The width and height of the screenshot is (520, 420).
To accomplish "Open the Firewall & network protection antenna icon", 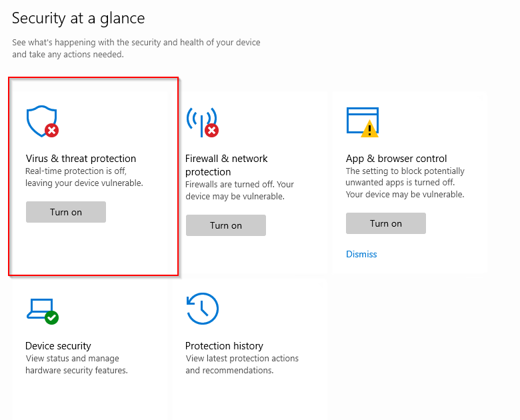I will click(x=202, y=122).
